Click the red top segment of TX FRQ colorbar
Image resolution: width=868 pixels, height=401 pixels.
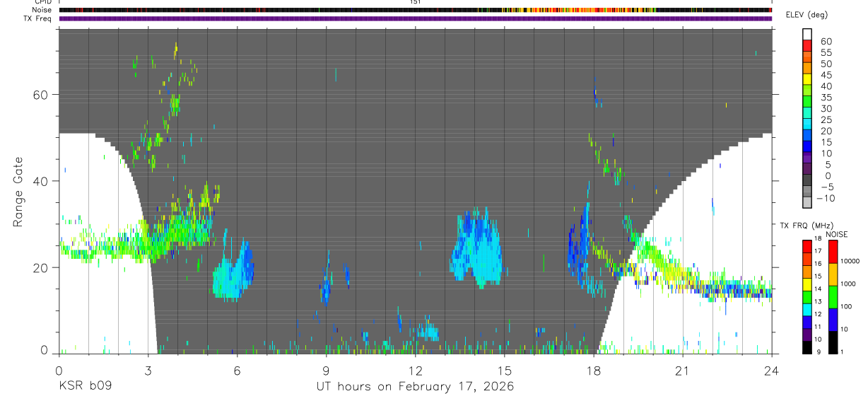pyautogui.click(x=807, y=246)
